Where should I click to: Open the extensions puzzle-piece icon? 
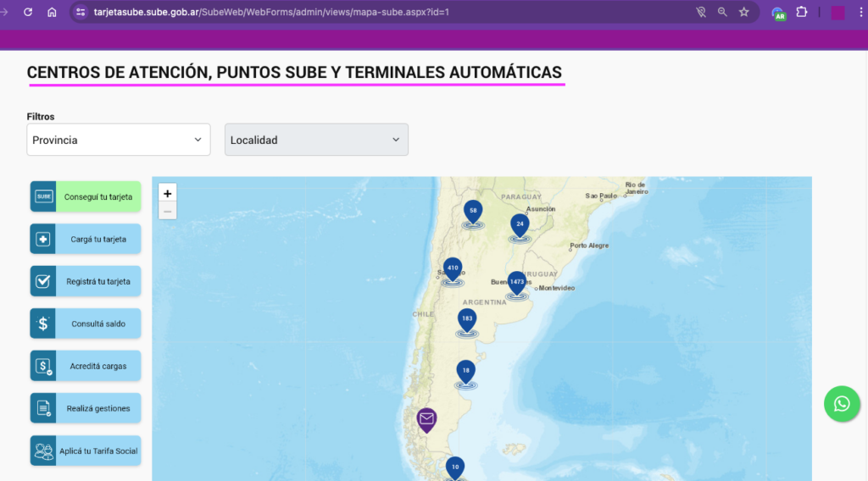pos(802,12)
